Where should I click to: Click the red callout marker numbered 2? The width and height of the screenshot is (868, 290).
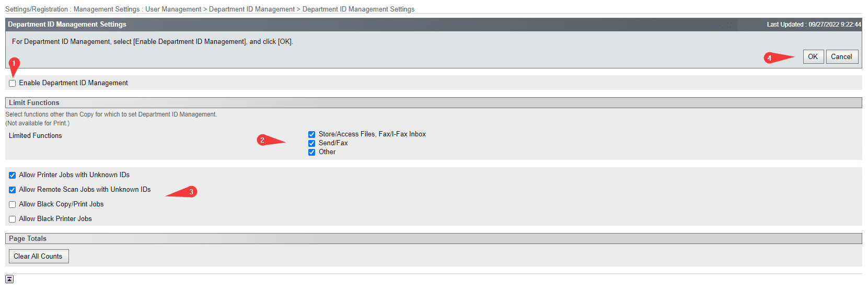pos(263,140)
